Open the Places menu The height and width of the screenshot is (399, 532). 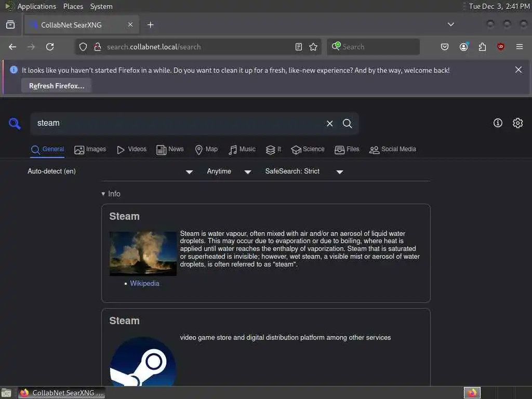point(73,6)
